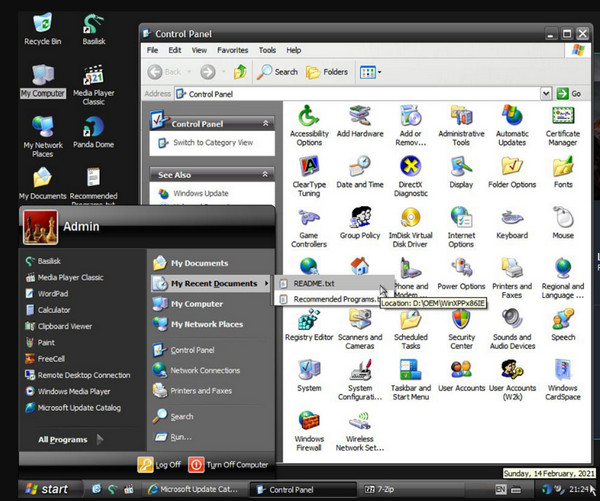
Task: Open Registry Editor icon
Action: coord(309,325)
